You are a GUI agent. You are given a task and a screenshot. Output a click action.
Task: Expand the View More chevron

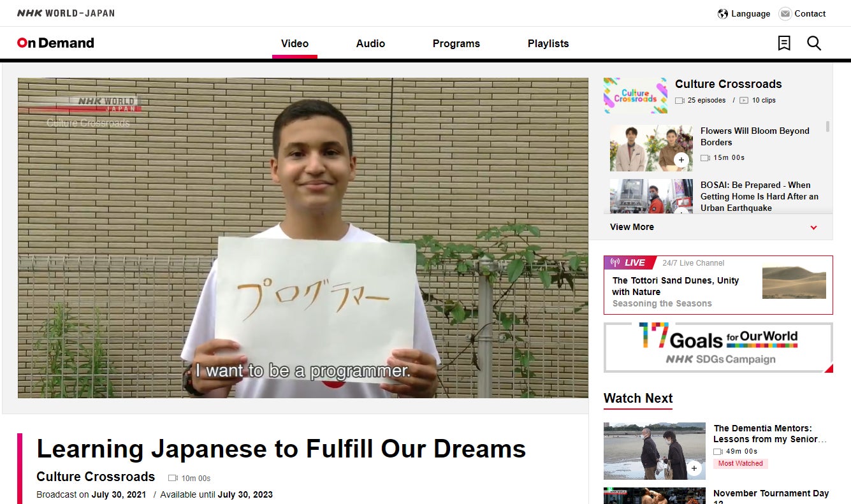tap(813, 227)
